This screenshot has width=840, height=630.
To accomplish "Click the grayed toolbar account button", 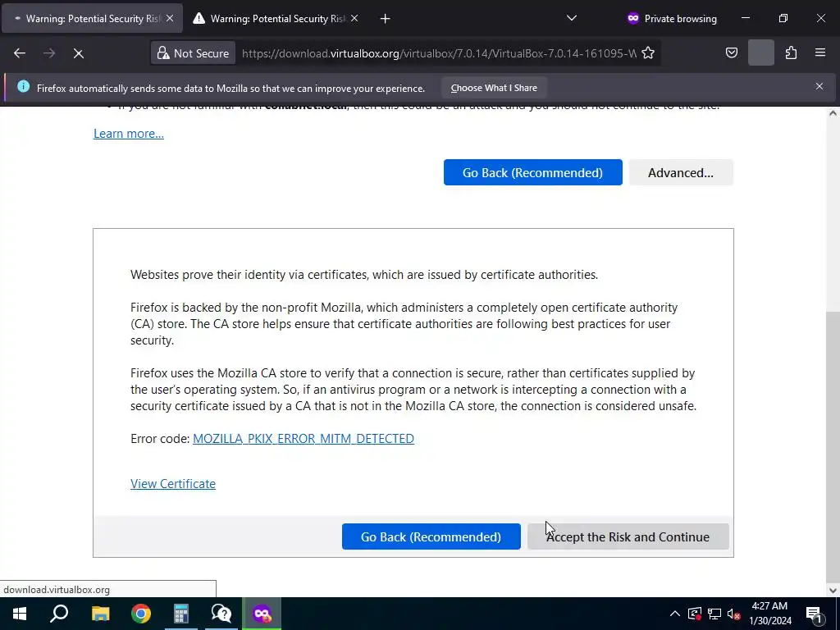I will click(760, 53).
